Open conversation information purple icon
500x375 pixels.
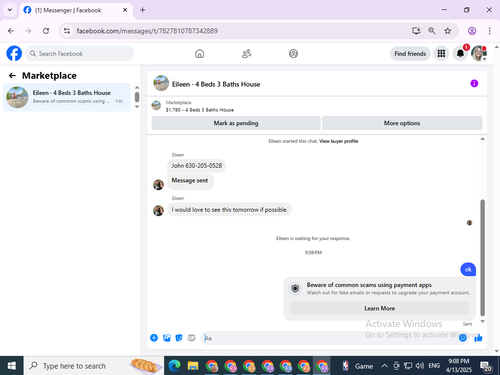click(474, 83)
